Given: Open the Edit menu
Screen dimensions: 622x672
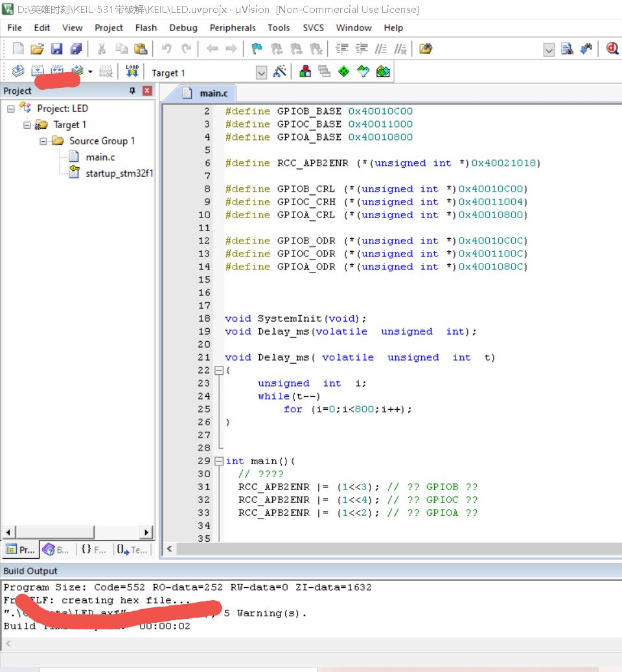Looking at the screenshot, I should point(42,28).
